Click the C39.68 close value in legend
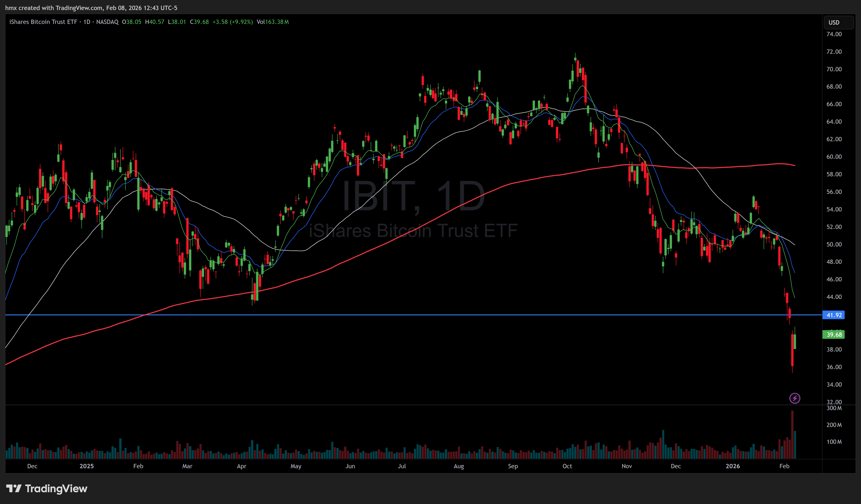This screenshot has height=504, width=861. click(199, 22)
